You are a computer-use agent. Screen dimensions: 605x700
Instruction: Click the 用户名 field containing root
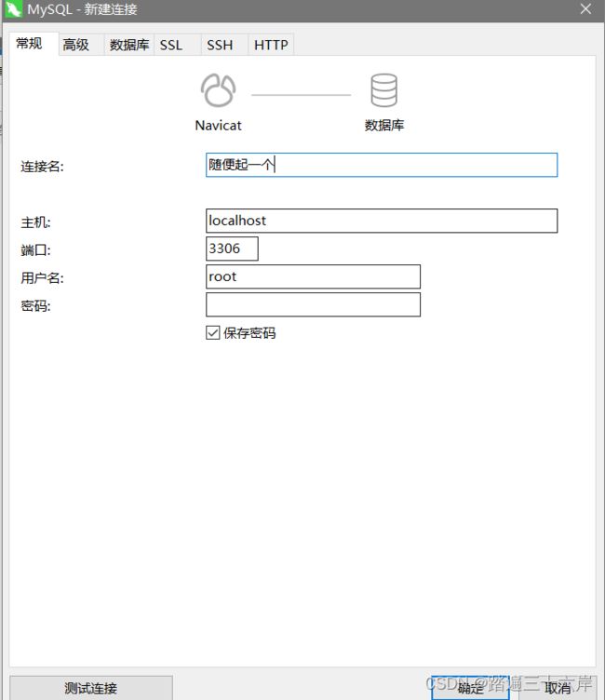tap(313, 276)
